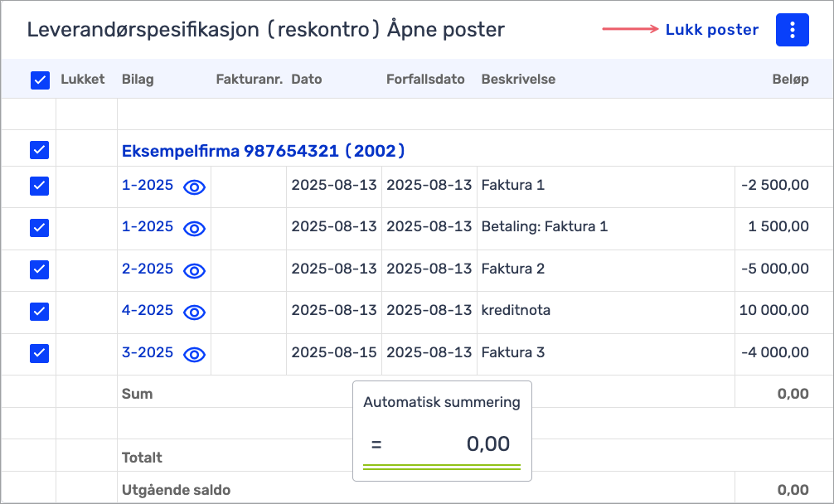
Task: Click the Beløp column header
Action: click(789, 80)
